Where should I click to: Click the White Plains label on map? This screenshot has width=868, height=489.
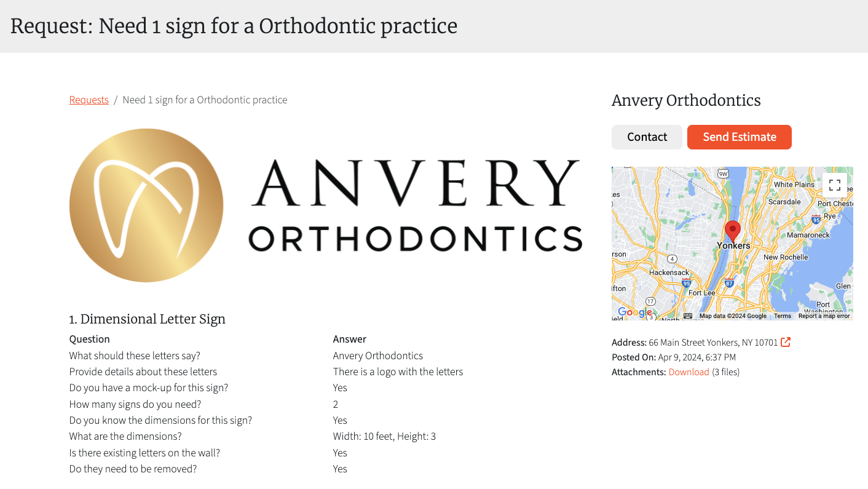[x=794, y=185]
